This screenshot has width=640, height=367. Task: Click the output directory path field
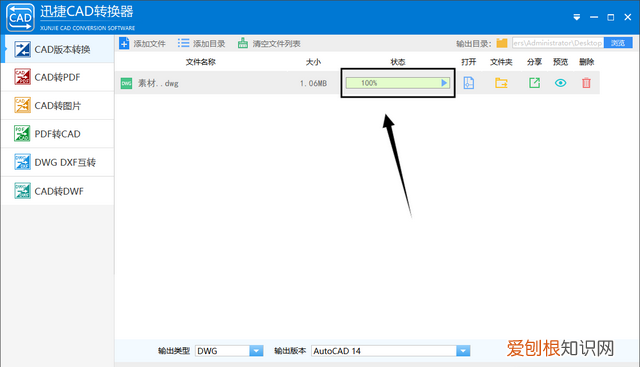[558, 43]
